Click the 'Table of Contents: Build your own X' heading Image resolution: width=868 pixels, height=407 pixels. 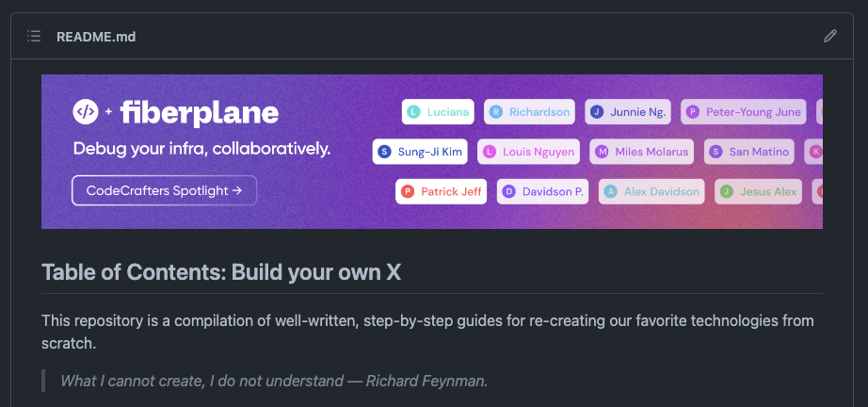[x=221, y=272]
